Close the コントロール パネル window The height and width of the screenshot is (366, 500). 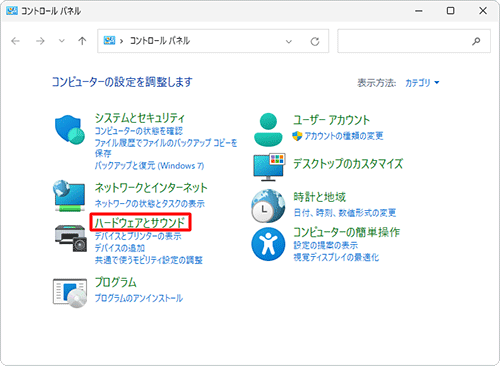click(x=483, y=11)
